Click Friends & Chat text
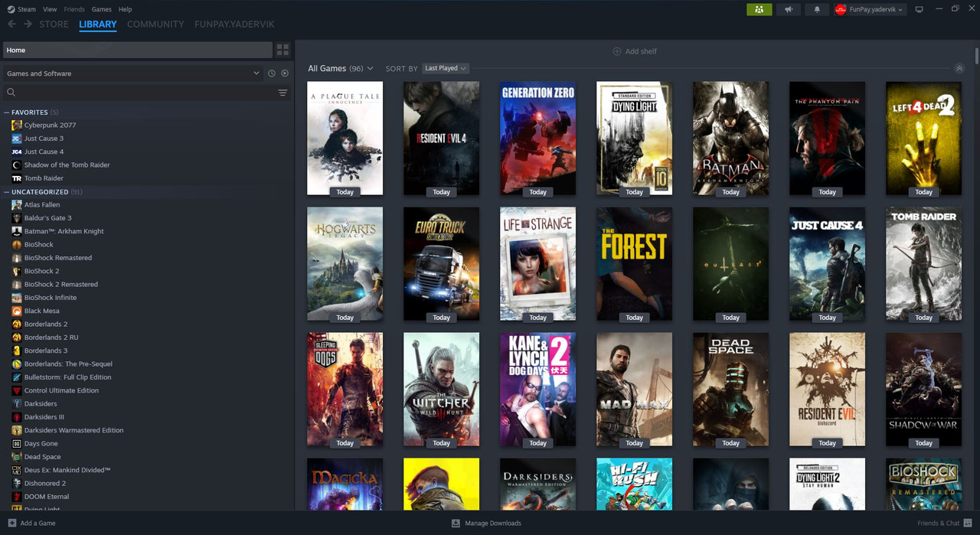Image resolution: width=980 pixels, height=535 pixels. click(x=938, y=524)
